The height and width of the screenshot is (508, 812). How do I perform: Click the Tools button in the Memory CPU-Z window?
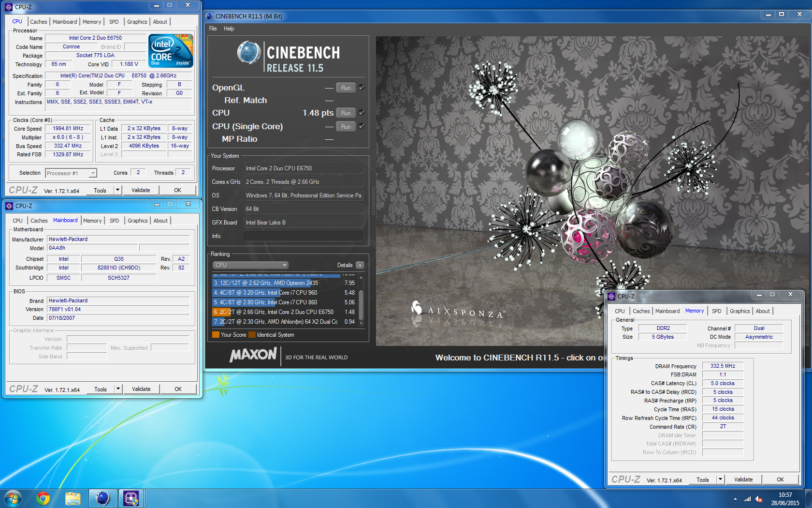point(703,479)
